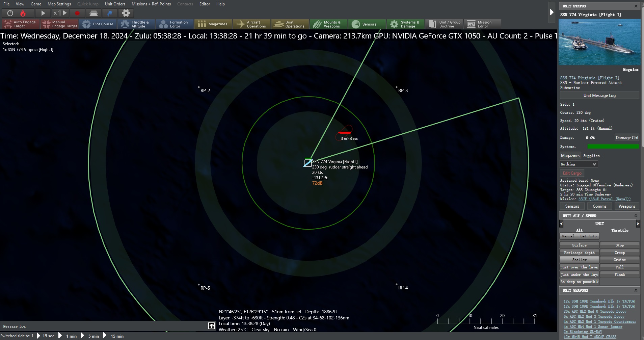Collapse the UNIT ALT / SPEED panel
This screenshot has width=644, height=340.
(636, 216)
